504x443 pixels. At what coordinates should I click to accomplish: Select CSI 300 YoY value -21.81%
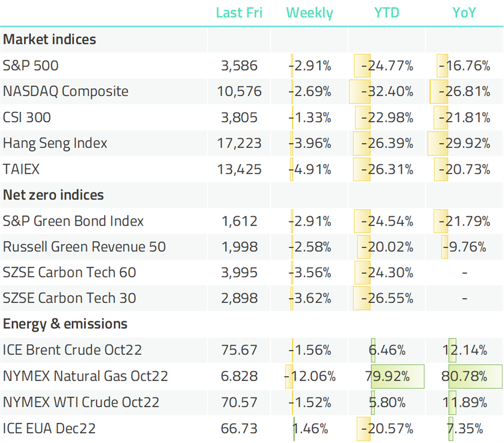point(465,118)
